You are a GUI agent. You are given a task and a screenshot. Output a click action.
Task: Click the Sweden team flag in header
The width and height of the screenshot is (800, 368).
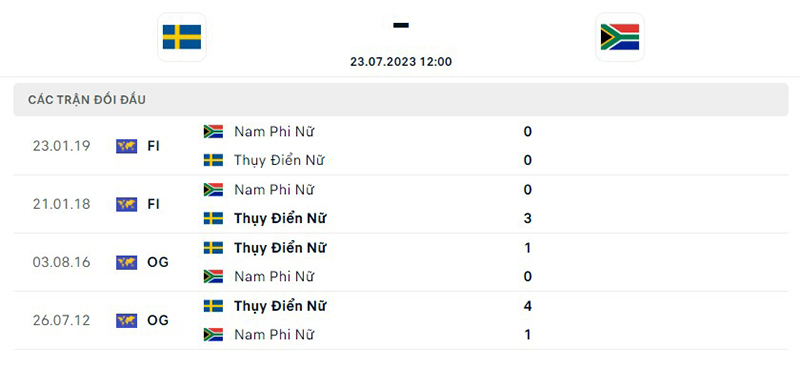[x=182, y=37]
